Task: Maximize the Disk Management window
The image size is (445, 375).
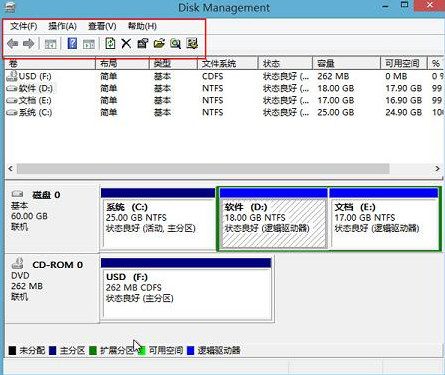Action: [x=405, y=5]
